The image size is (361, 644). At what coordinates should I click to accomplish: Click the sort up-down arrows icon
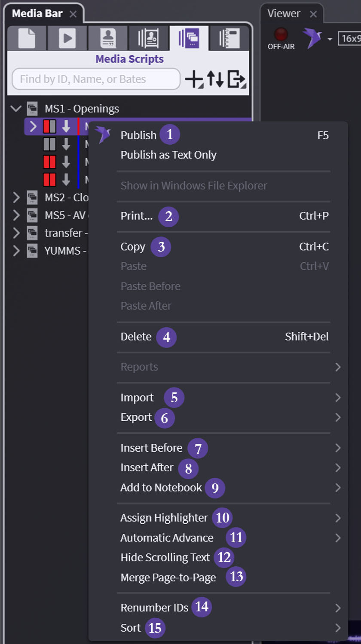[215, 79]
